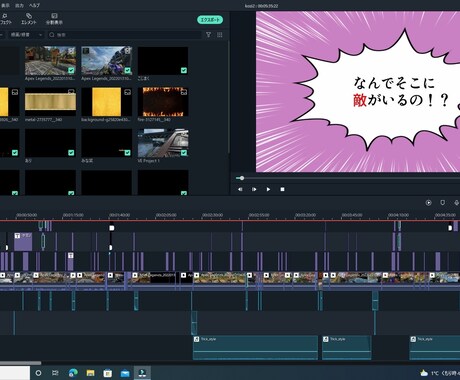Click the checkmark on first Apex Legends clip

tap(71, 70)
